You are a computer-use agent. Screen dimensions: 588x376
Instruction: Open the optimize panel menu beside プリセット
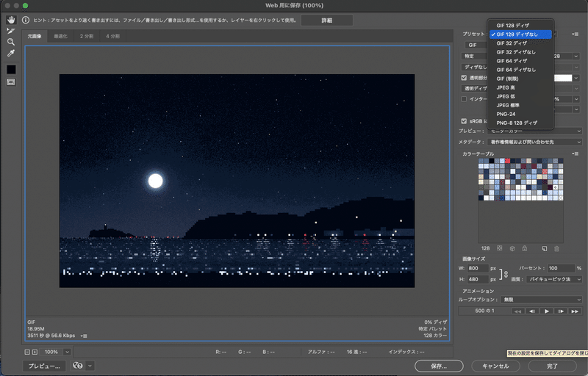pos(576,34)
